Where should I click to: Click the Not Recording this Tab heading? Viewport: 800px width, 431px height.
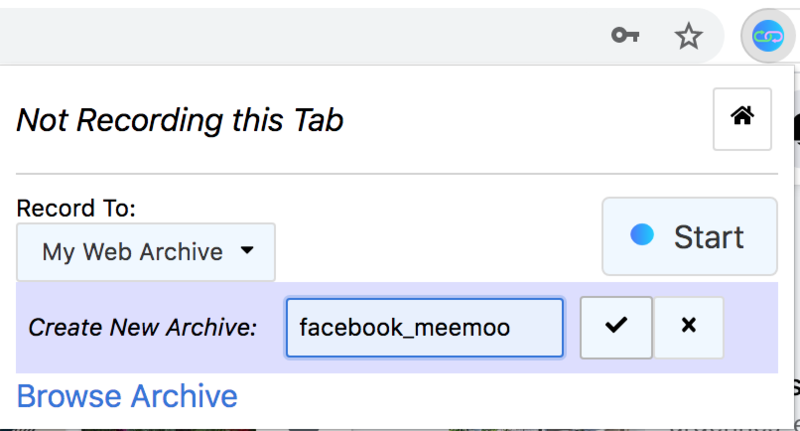click(x=180, y=120)
